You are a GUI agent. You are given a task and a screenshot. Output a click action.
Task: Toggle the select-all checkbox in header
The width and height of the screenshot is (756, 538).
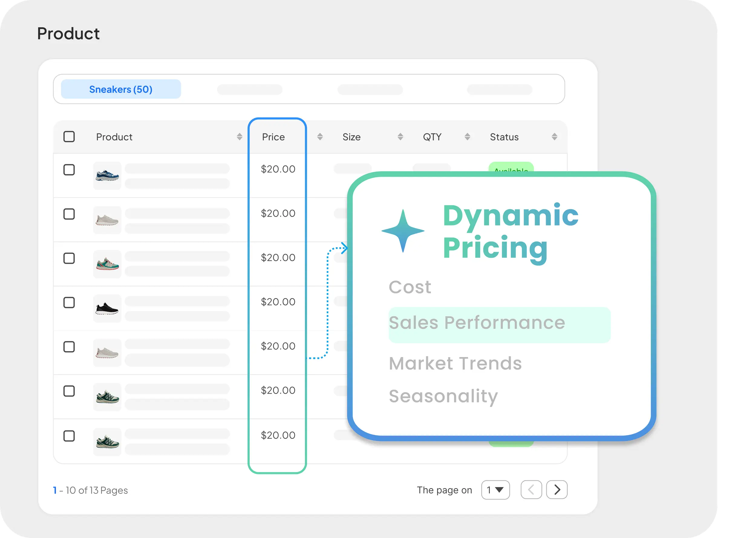69,137
